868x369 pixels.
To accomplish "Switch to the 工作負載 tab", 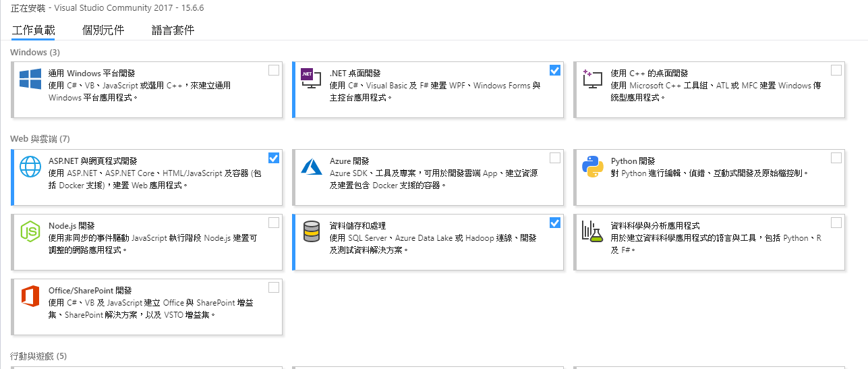I will 33,30.
